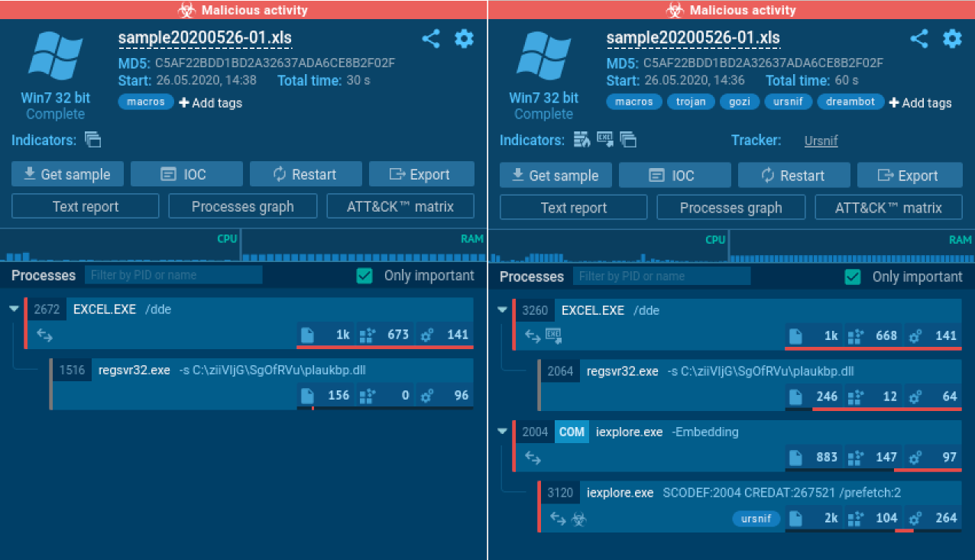Image resolution: width=975 pixels, height=560 pixels.
Task: Open Processes graph in left panel
Action: [243, 206]
